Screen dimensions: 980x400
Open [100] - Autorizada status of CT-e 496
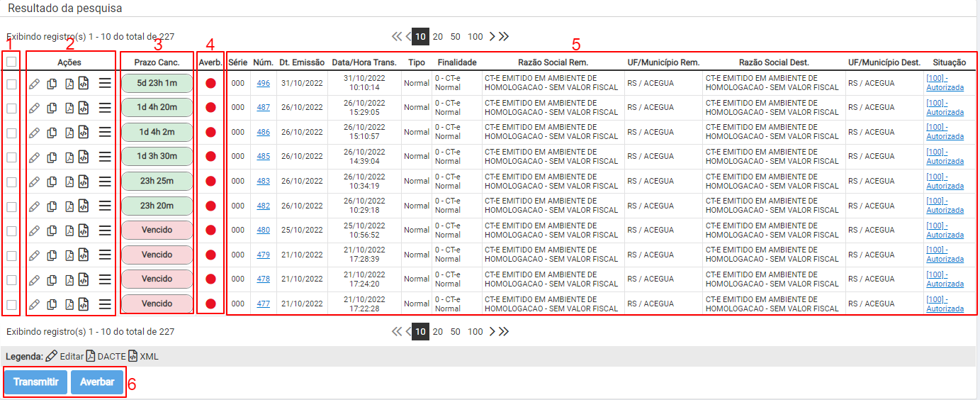945,83
